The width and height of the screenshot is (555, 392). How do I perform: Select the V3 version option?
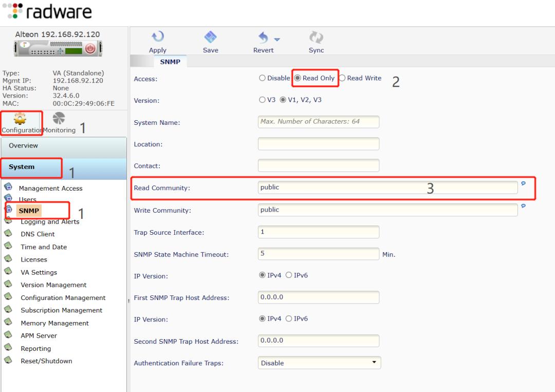point(263,100)
